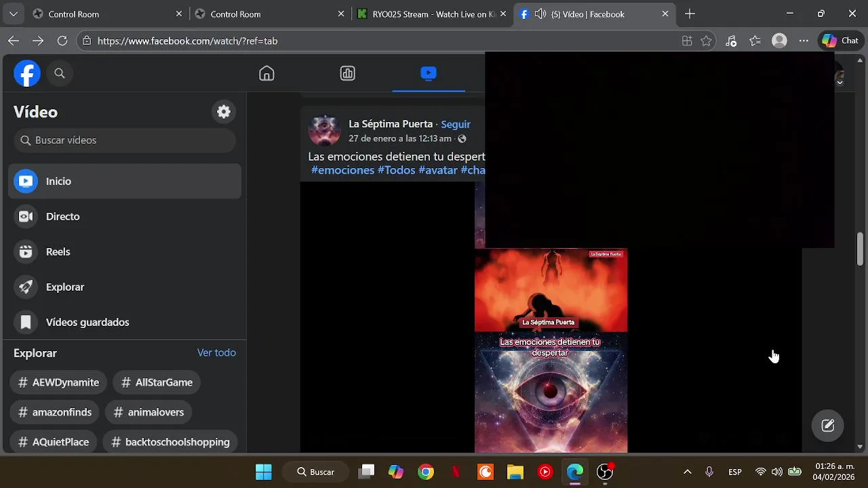Click the address bar URL
868x488 pixels.
pos(187,41)
